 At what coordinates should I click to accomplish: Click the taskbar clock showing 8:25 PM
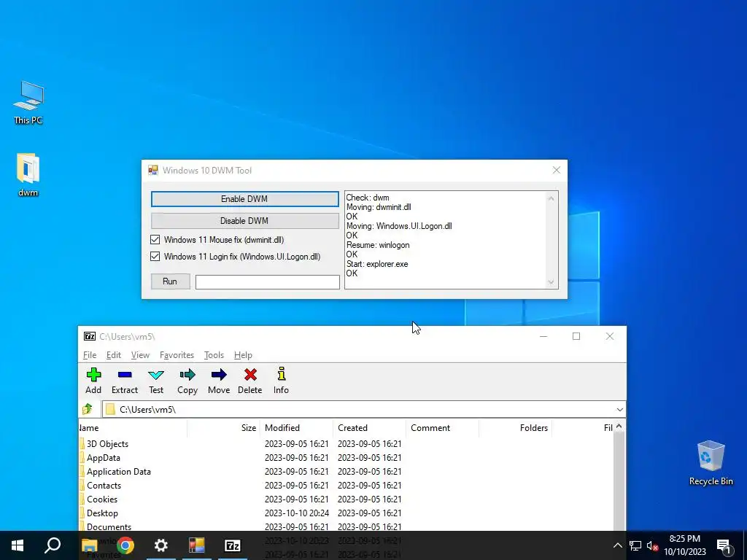click(x=684, y=545)
